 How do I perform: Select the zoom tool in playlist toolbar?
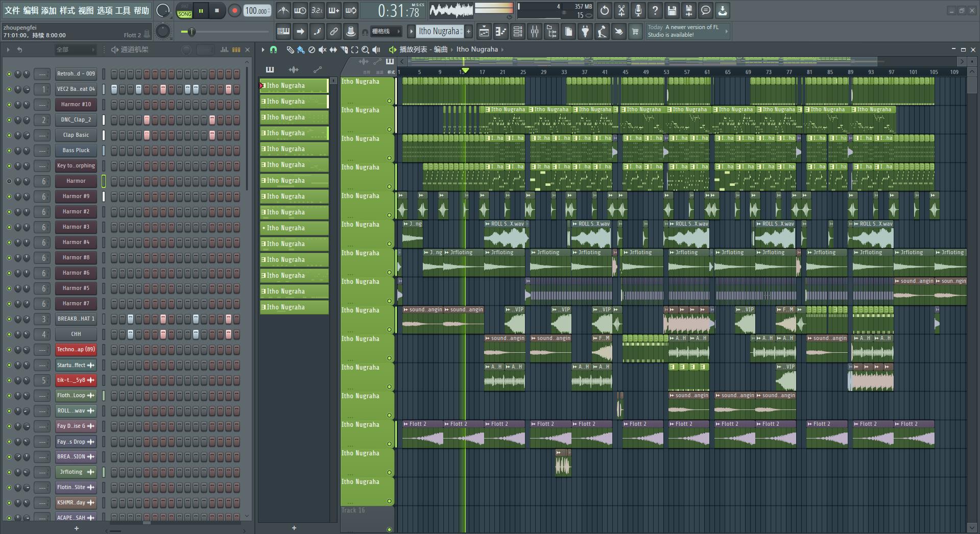tap(365, 50)
